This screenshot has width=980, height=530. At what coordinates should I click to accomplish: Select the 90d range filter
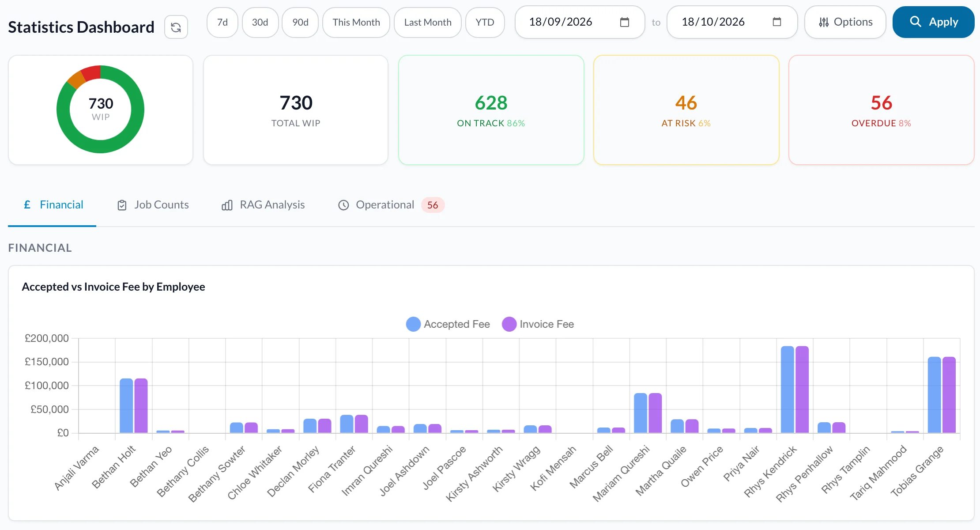pos(300,23)
